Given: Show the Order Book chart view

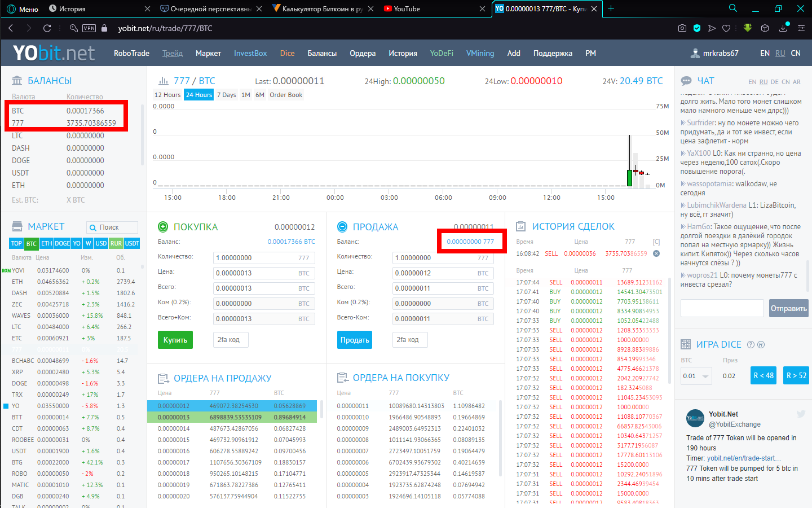Looking at the screenshot, I should (286, 95).
